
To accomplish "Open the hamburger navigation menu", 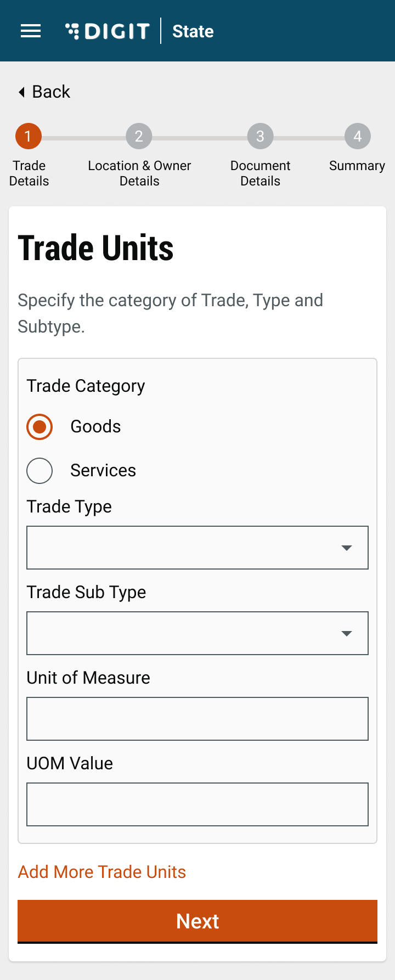I will click(31, 31).
